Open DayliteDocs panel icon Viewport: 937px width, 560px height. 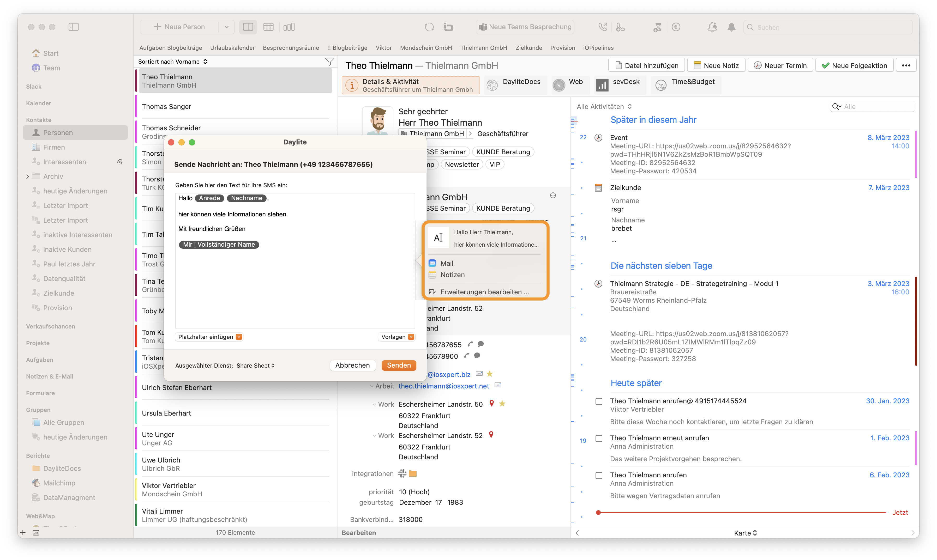click(492, 85)
